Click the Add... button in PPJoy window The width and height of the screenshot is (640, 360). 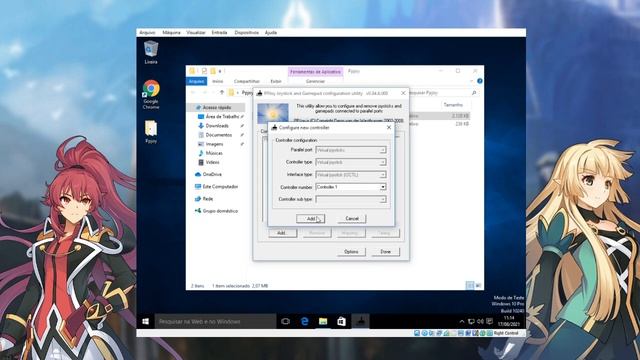[282, 233]
